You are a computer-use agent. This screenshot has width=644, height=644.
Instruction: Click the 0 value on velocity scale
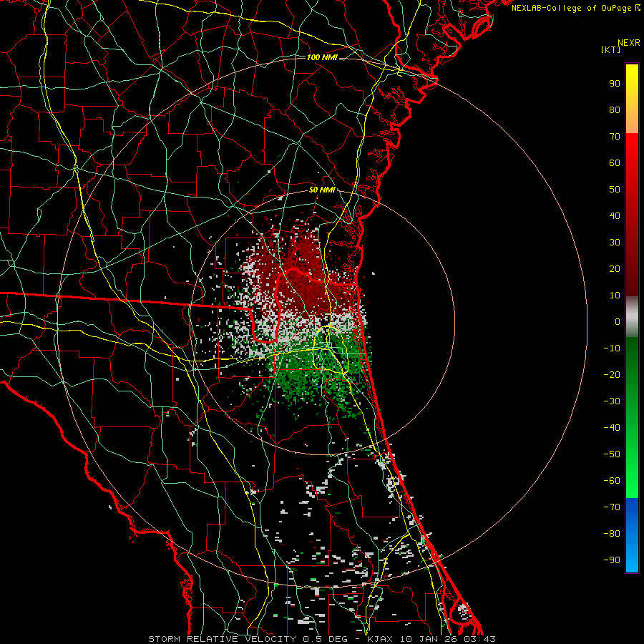click(x=618, y=321)
